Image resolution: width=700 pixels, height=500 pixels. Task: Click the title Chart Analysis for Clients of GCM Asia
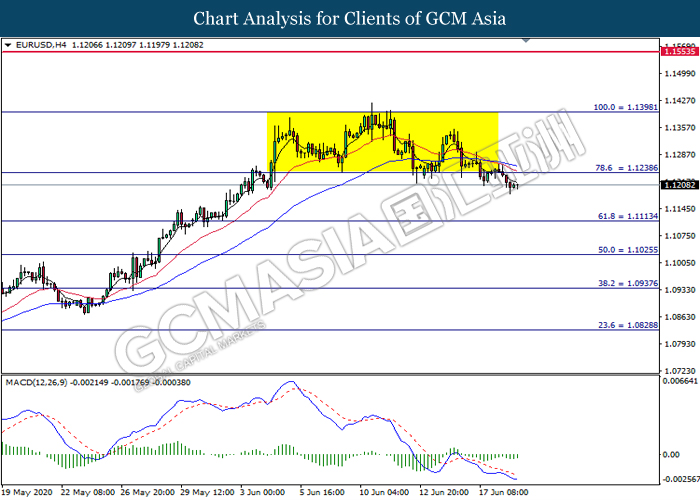coord(350,19)
